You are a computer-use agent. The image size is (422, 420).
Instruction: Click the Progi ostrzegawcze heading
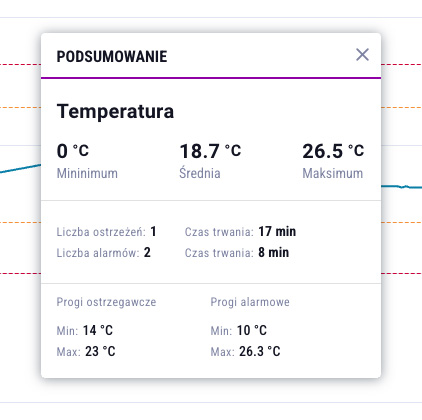click(x=106, y=302)
